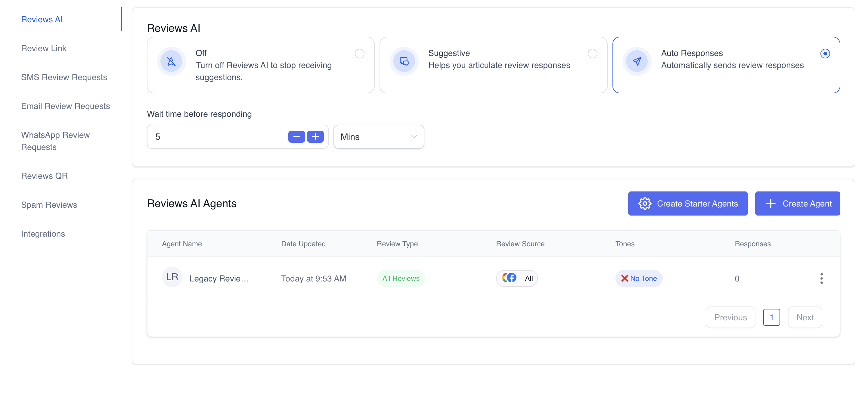
Task: Increase wait time with plus stepper
Action: (315, 137)
